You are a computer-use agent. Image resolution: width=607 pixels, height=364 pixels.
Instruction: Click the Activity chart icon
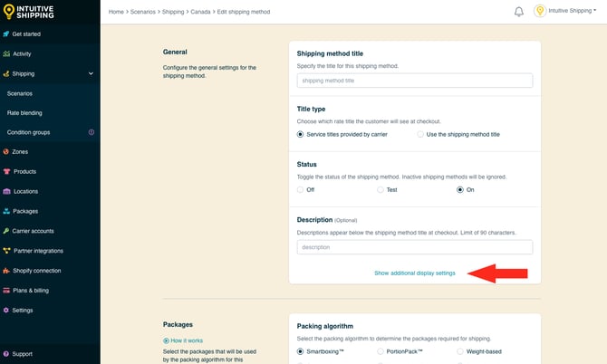(6, 53)
